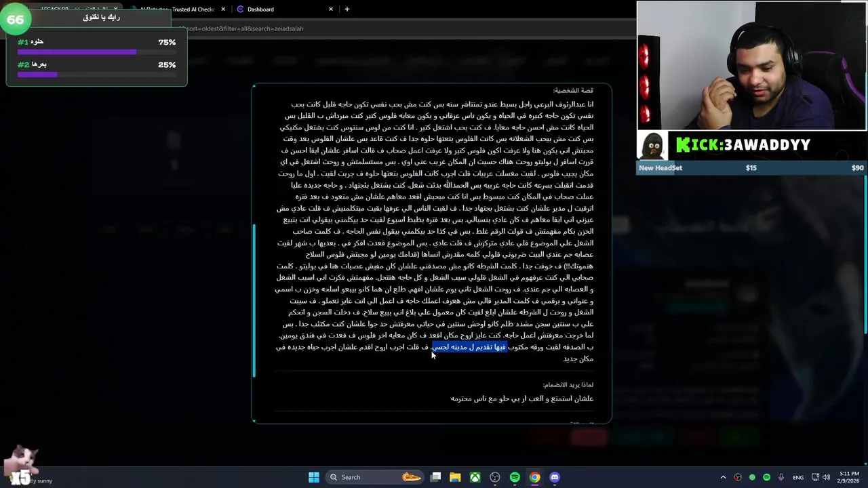Switch to Google Chrome in taskbar

click(535, 477)
